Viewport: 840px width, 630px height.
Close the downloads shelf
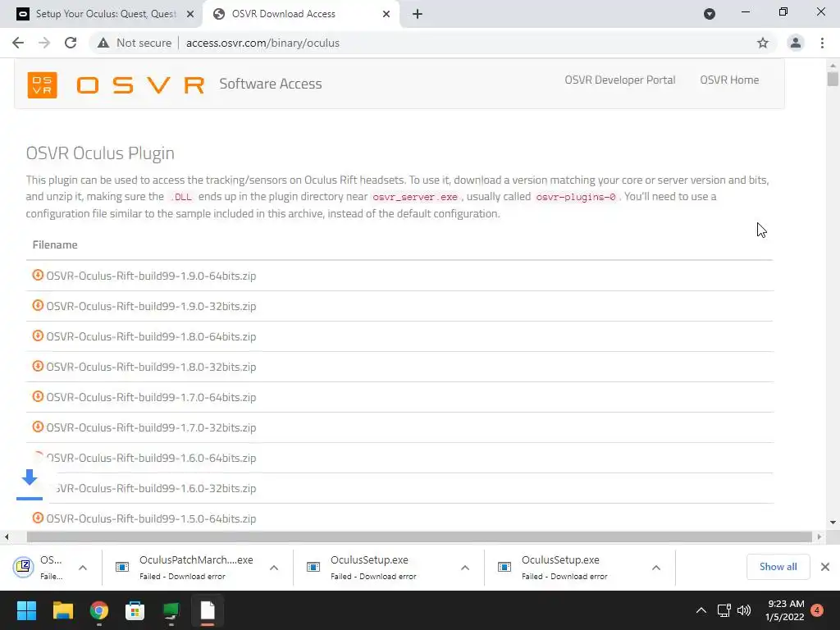pos(825,567)
